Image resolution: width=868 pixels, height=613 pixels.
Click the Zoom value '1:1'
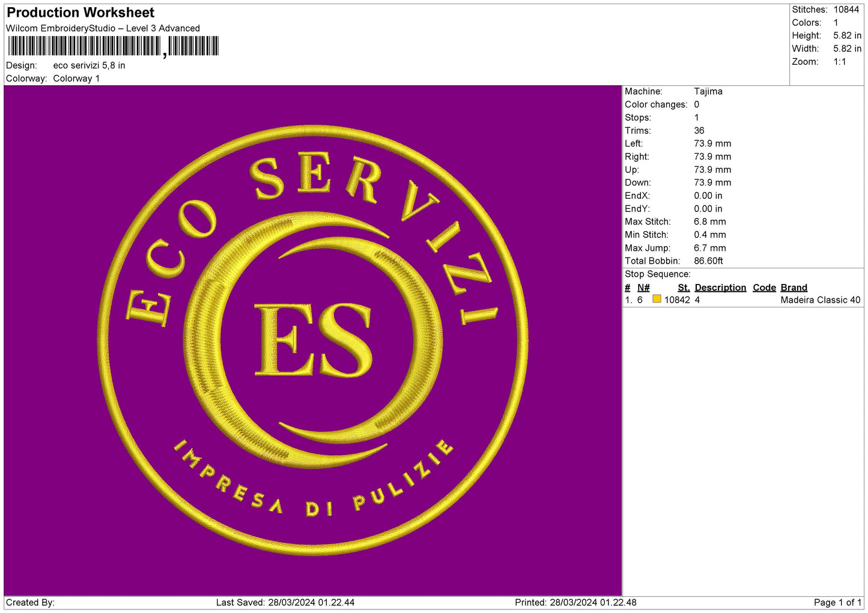[839, 62]
